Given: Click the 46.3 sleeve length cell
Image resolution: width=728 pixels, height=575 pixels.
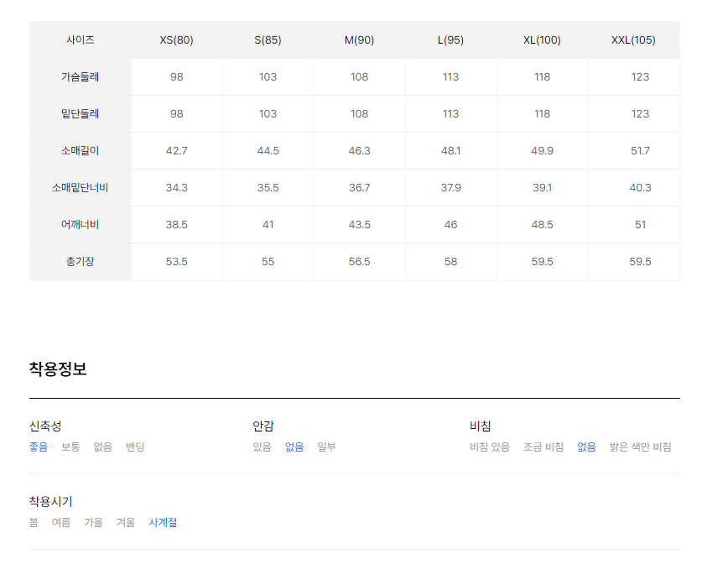Looking at the screenshot, I should [359, 150].
